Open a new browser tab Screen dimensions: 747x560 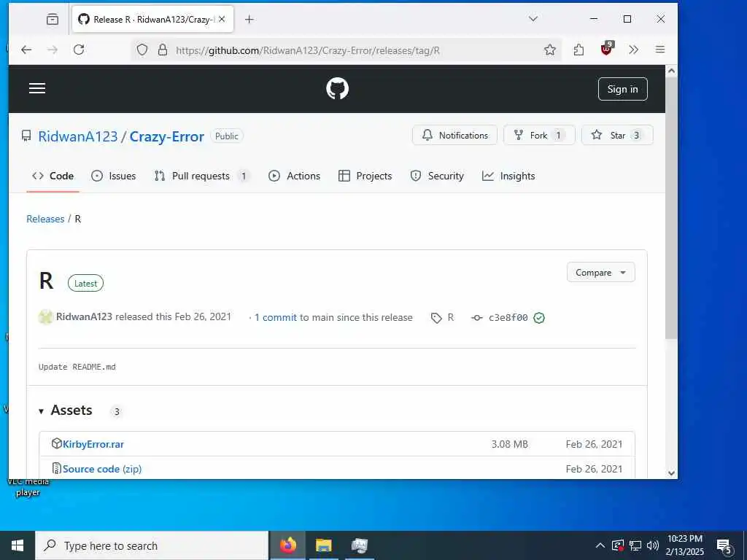(x=249, y=19)
